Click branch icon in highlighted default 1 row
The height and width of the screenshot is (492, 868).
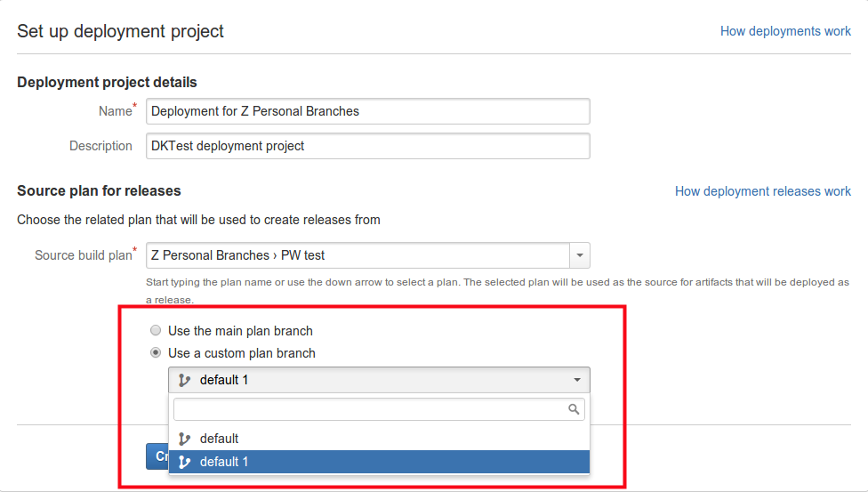(x=184, y=462)
